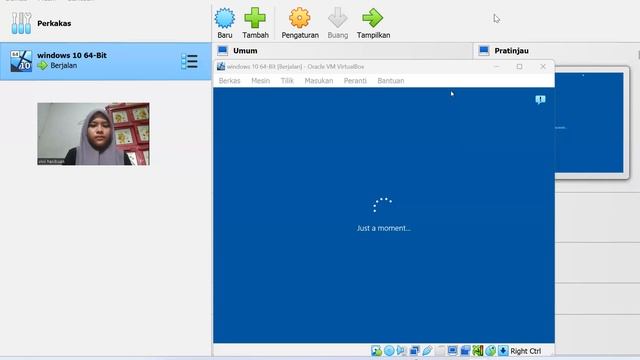Viewport: 640px width, 360px height.
Task: Open the Tilik menu
Action: pyautogui.click(x=287, y=81)
